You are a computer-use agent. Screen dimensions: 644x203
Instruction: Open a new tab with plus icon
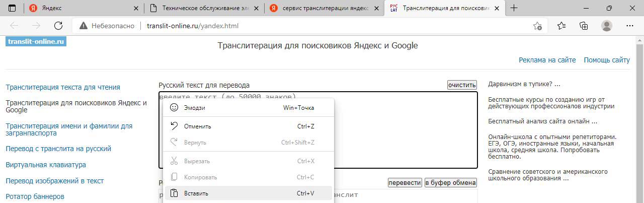pos(514,9)
